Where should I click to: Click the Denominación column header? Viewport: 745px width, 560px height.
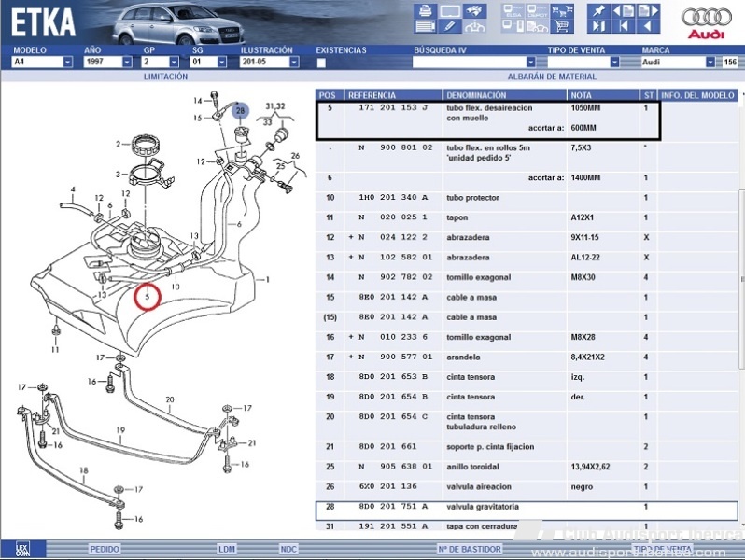coord(504,95)
